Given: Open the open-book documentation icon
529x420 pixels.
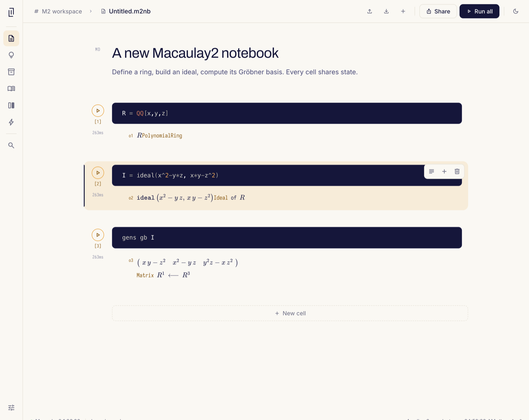Looking at the screenshot, I should click(11, 89).
